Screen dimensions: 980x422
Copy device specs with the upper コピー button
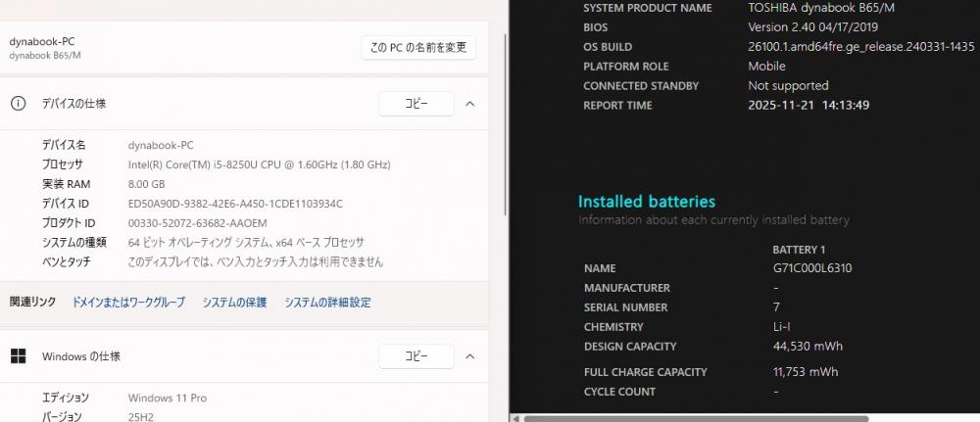click(416, 104)
